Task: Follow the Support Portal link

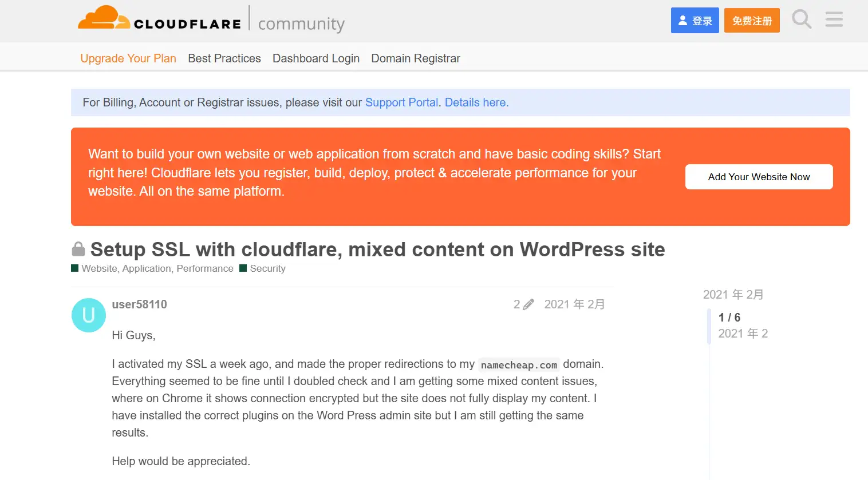Action: point(401,102)
